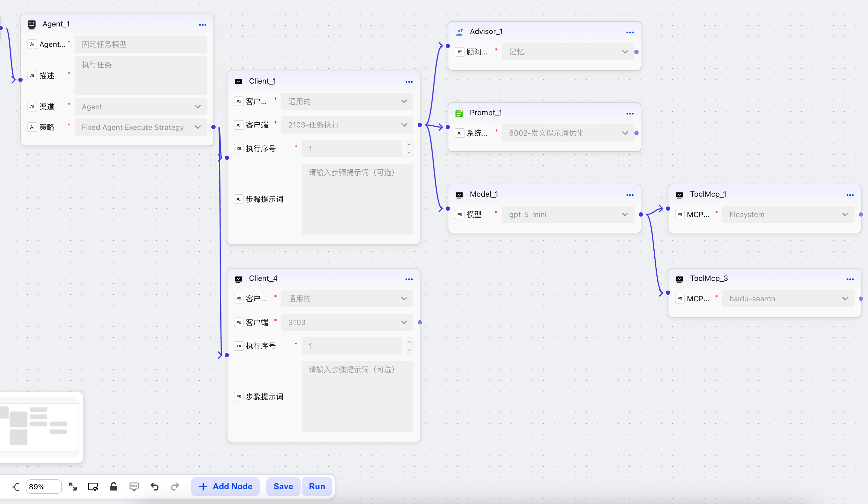Open the baidu-search MCP dropdown
This screenshot has width=868, height=504.
coord(845,299)
